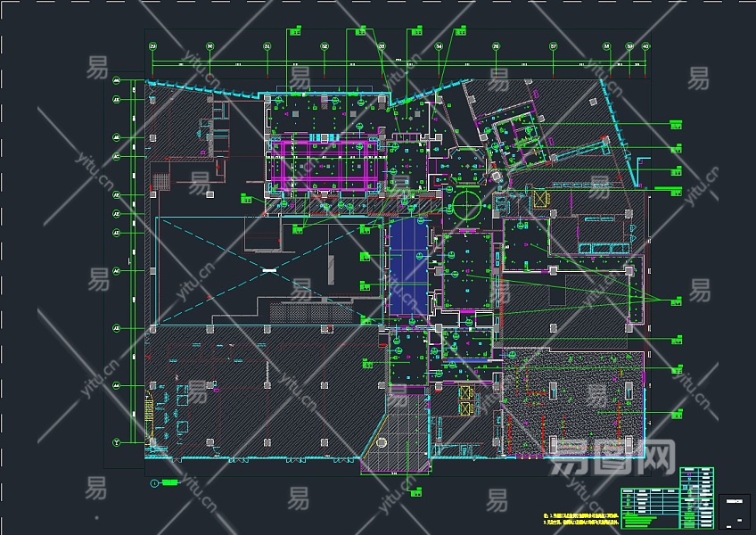756x535 pixels.
Task: Select the white center mark of the dashed void
Action: pyautogui.click(x=269, y=271)
